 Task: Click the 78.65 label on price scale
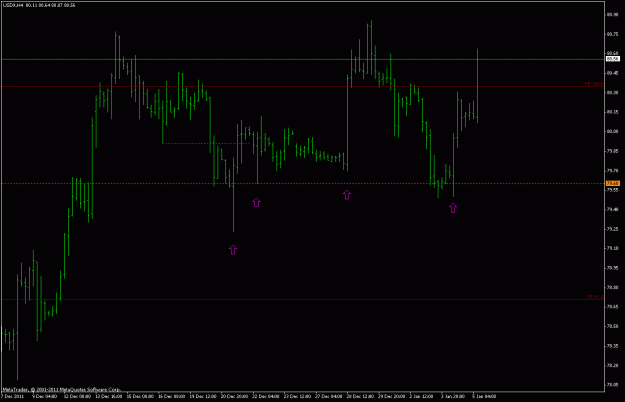(x=612, y=307)
